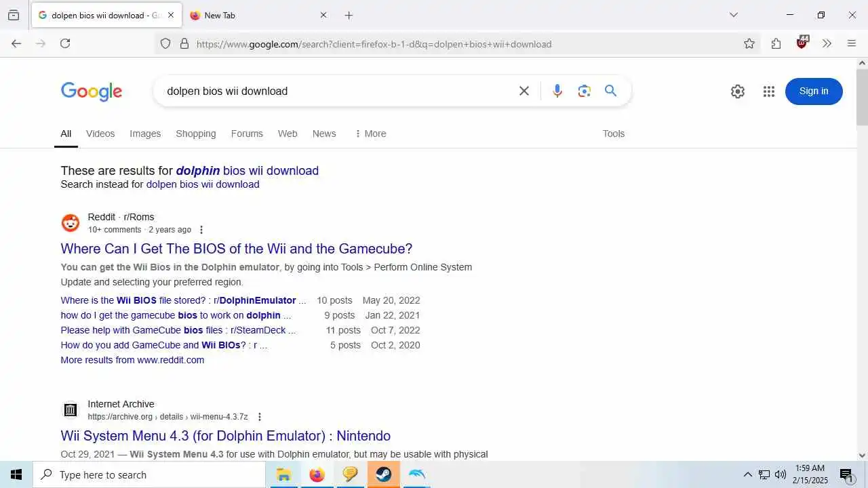868x488 pixels.
Task: Click the page vertical scrollbar thumb
Action: pos(862,97)
